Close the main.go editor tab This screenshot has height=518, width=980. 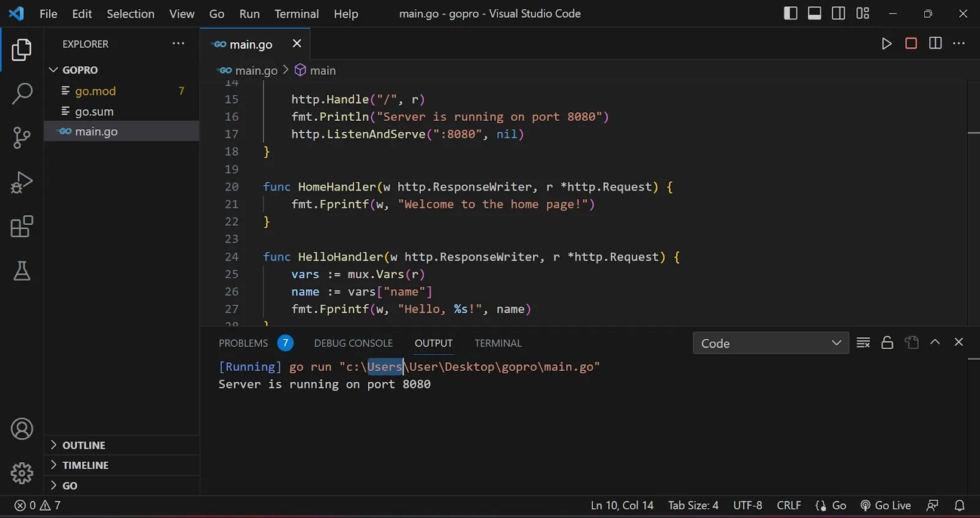[x=297, y=44]
